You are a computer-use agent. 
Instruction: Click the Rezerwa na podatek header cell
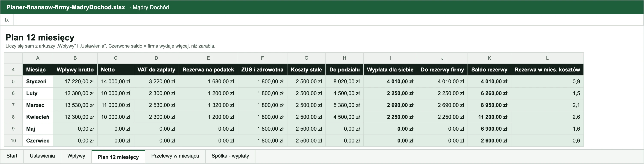click(x=208, y=70)
